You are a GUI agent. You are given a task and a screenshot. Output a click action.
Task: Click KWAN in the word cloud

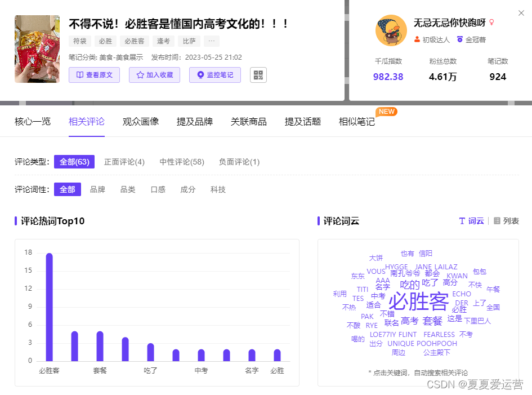tap(457, 276)
